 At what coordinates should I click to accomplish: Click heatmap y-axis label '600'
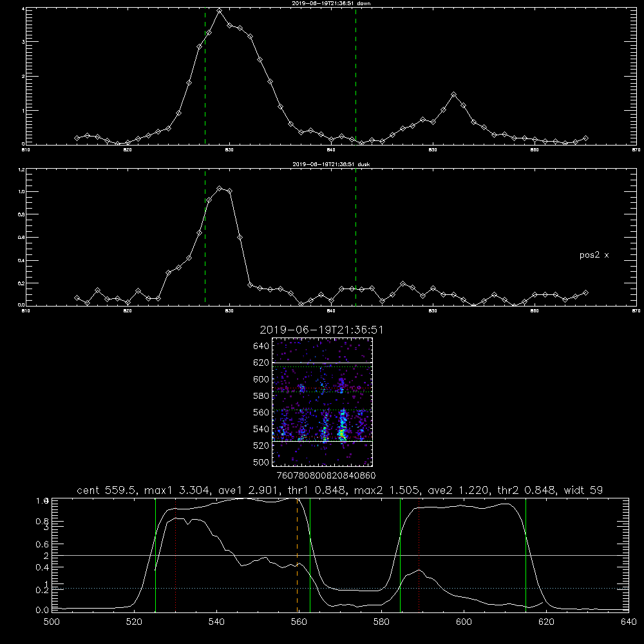pyautogui.click(x=261, y=379)
